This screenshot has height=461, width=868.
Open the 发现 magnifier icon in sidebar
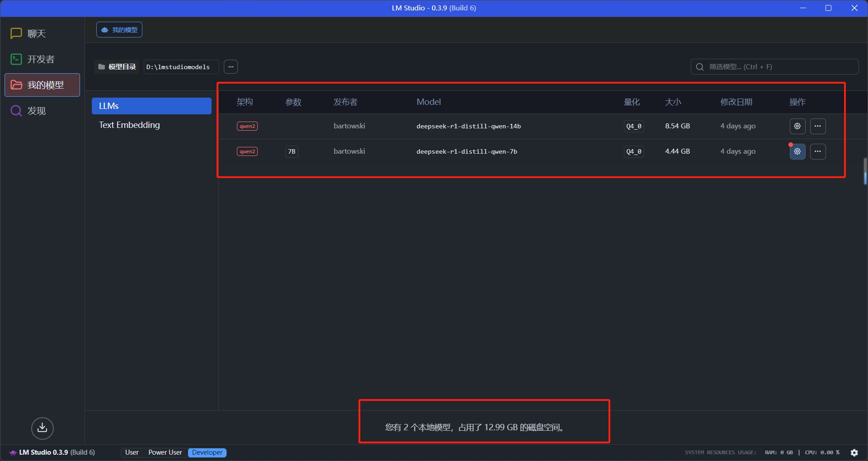point(16,111)
